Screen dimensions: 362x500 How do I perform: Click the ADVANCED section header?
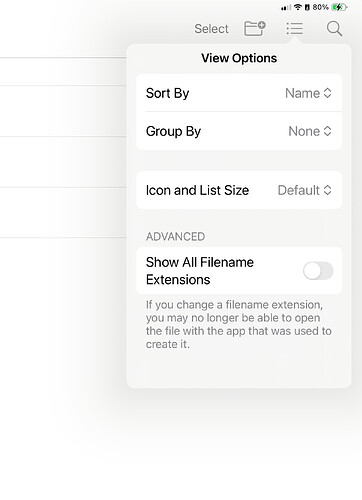pos(175,237)
